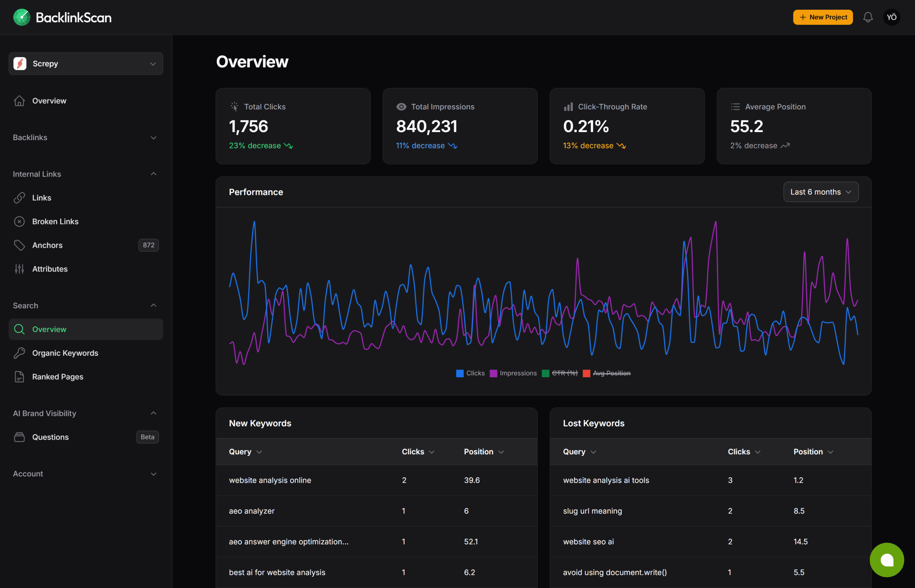
Task: Sort Lost Keywords by Clicks column
Action: (x=744, y=452)
